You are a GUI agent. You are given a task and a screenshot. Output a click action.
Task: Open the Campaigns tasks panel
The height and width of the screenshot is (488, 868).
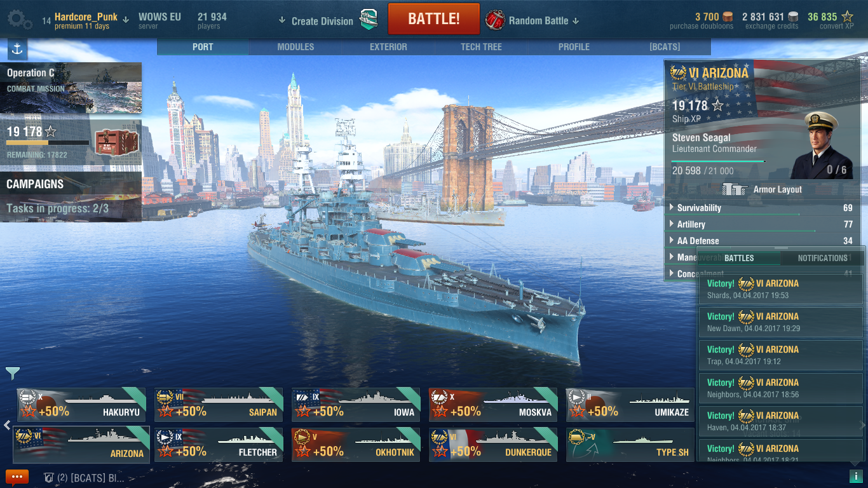coord(71,196)
